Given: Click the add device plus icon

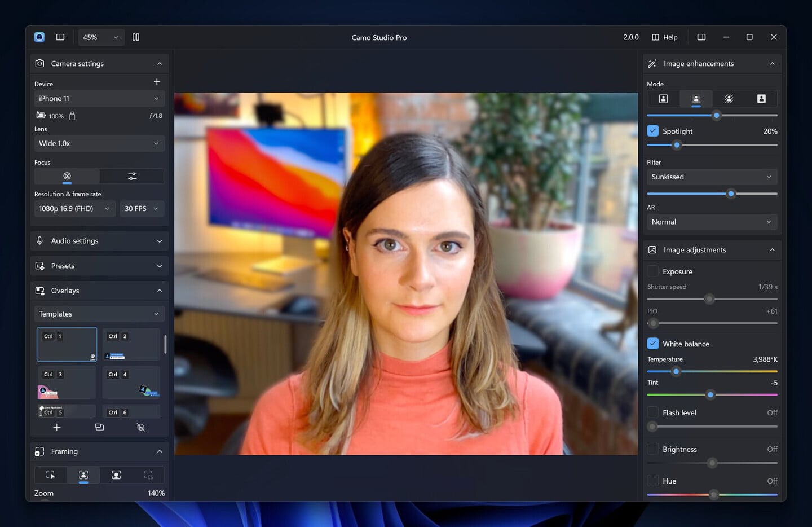Looking at the screenshot, I should (157, 82).
